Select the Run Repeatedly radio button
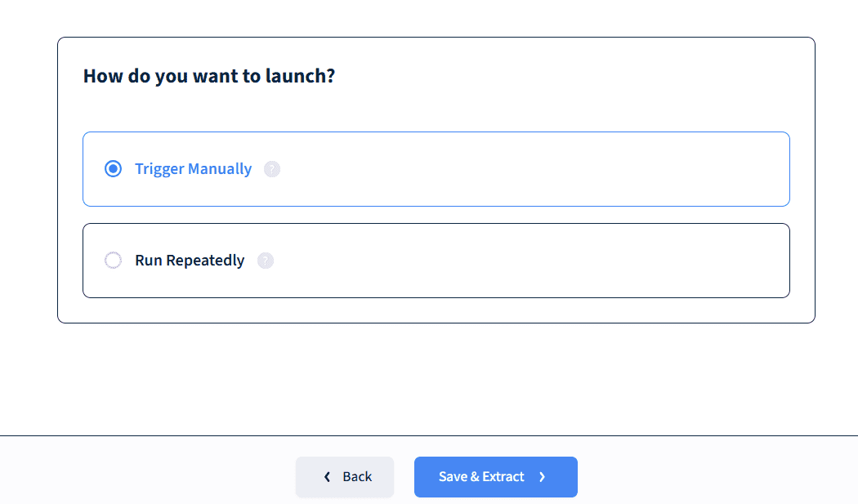The image size is (858, 504). [x=114, y=261]
